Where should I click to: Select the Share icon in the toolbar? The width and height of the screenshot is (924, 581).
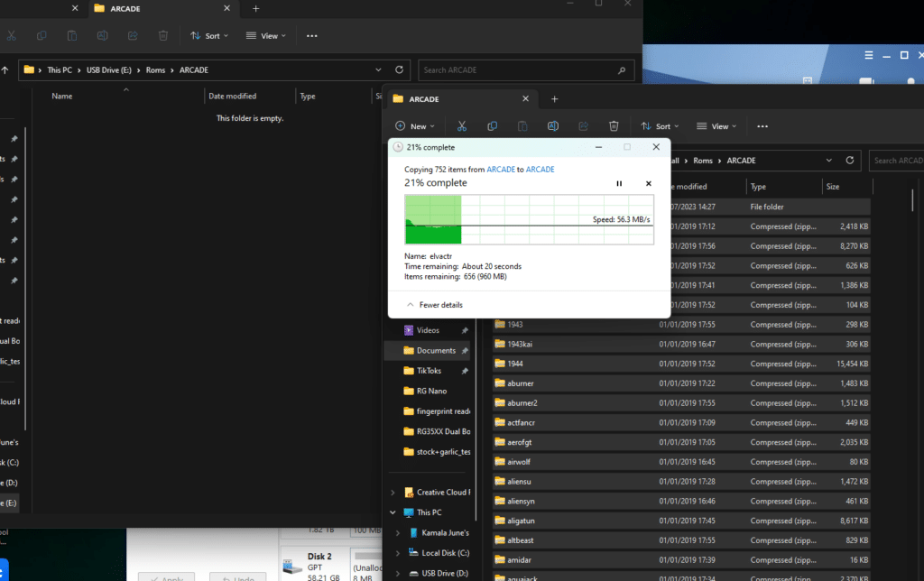pos(583,125)
